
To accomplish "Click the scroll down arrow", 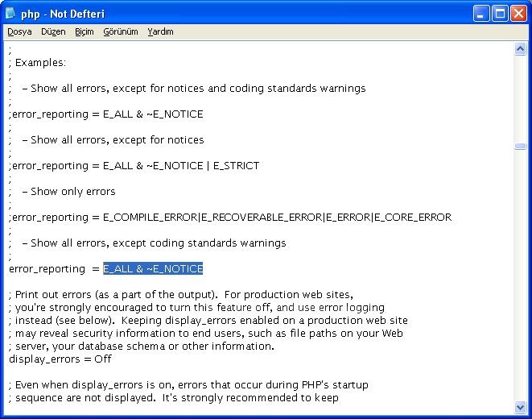I will point(520,407).
